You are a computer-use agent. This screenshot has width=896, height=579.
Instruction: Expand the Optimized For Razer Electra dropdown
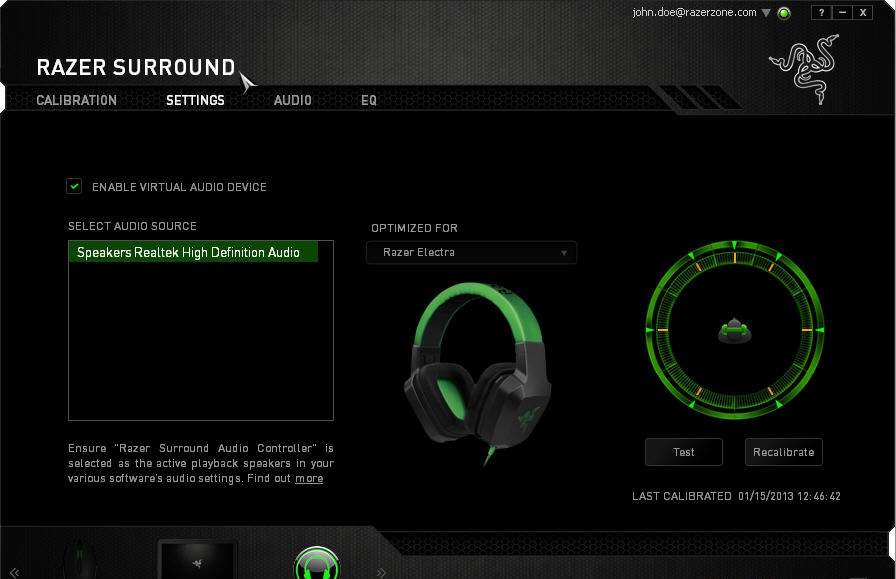[471, 252]
